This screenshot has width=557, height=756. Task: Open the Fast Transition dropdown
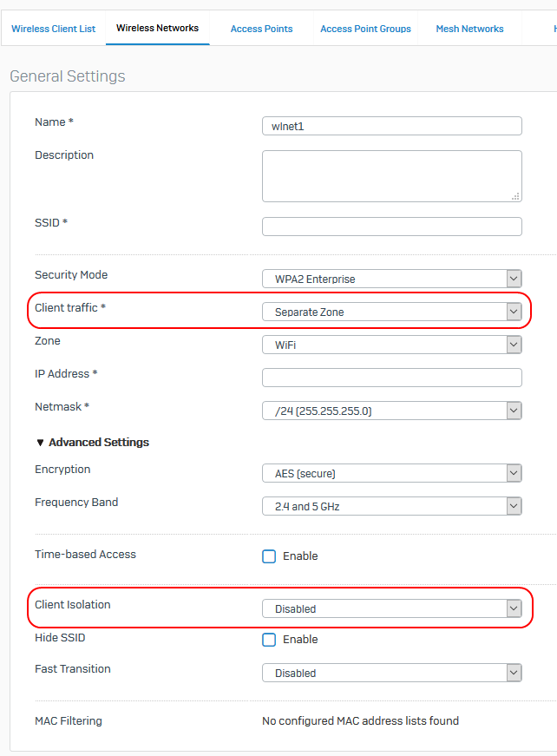click(x=392, y=673)
